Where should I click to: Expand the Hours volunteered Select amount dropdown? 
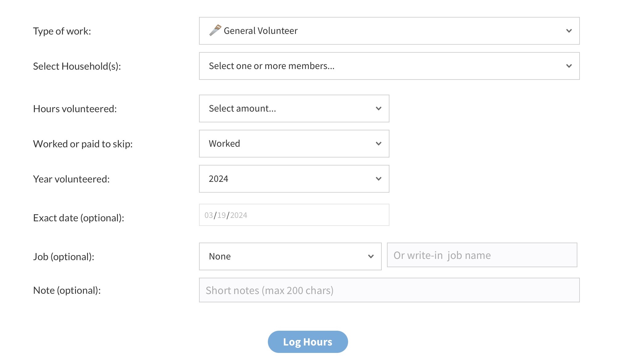tap(294, 108)
